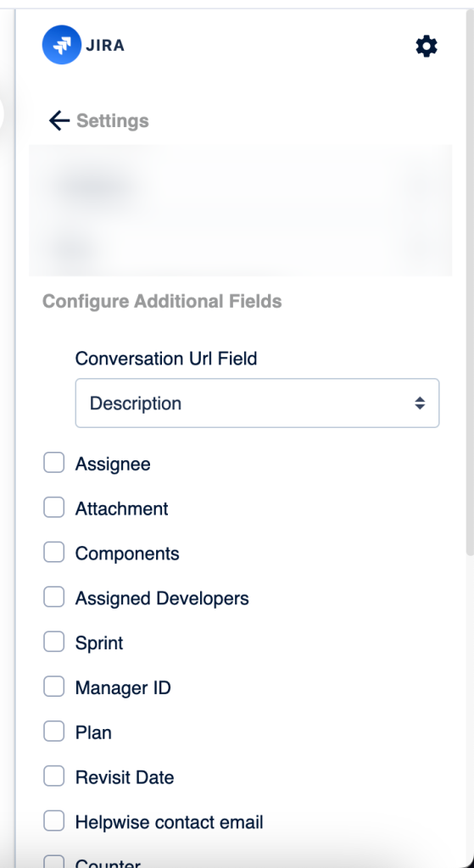474x868 pixels.
Task: Check the Plan checkbox
Action: coord(53,732)
